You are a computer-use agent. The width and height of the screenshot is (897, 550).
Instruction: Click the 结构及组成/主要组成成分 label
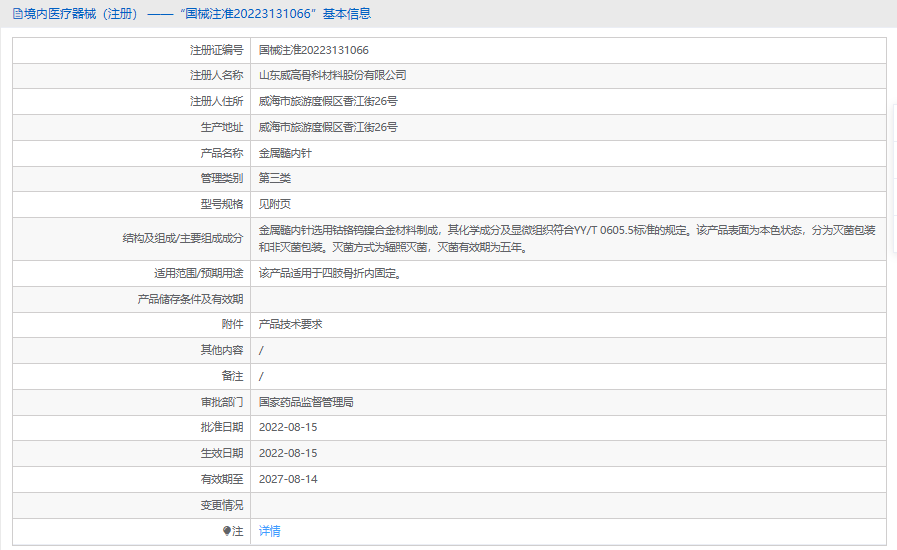click(x=183, y=238)
